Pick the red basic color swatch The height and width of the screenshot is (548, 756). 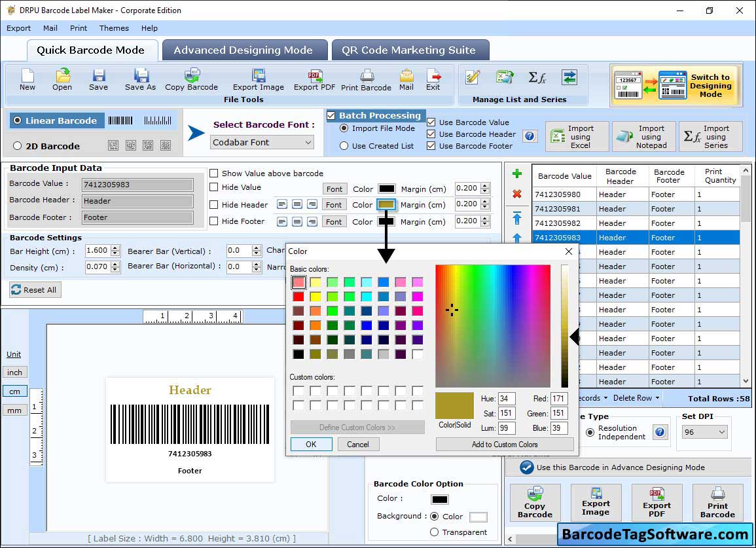point(298,296)
